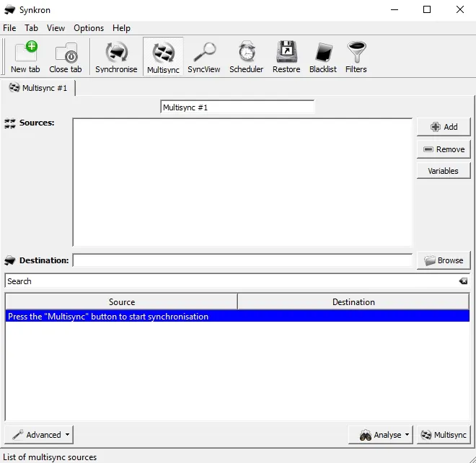Select the 'Press the "Multisync" button' row
476x463 pixels.
tap(237, 317)
